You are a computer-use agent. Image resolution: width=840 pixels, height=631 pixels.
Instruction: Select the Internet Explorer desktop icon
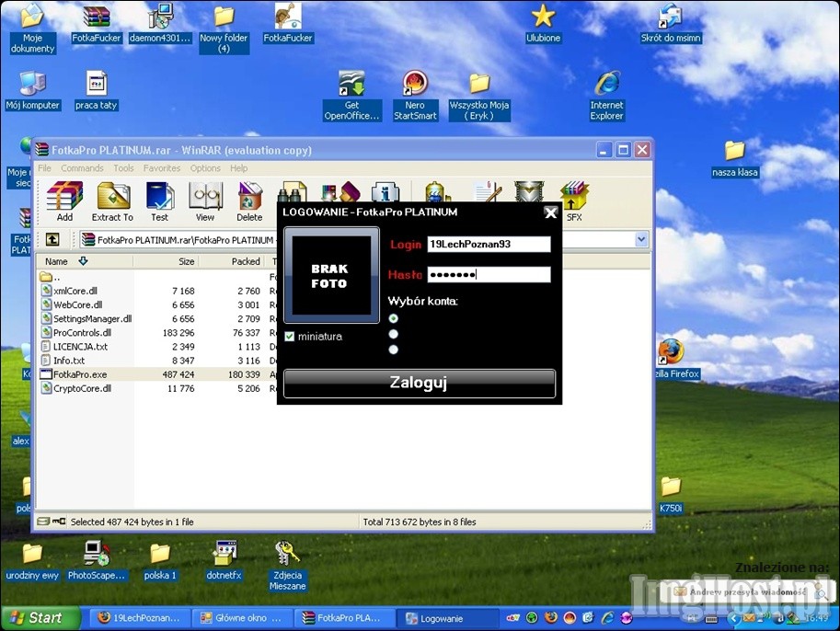coord(607,96)
